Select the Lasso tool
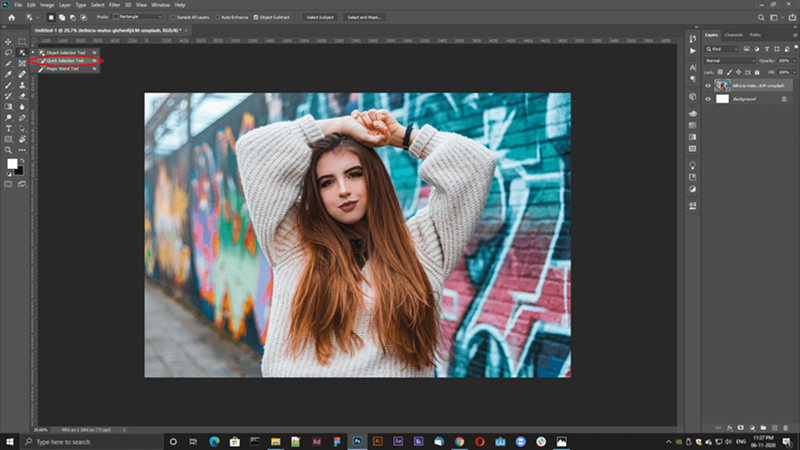Screen dimensions: 800x450 tap(8, 52)
